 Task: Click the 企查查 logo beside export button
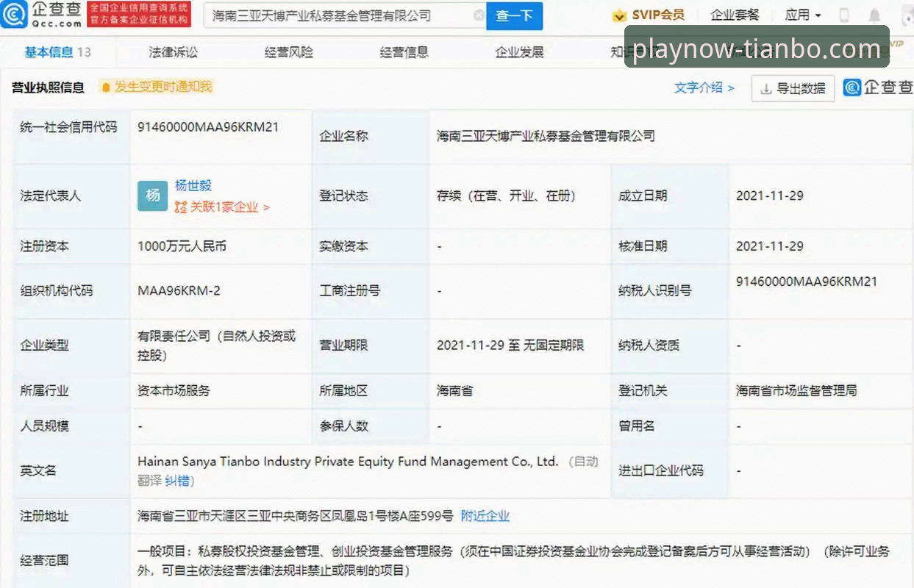point(877,87)
